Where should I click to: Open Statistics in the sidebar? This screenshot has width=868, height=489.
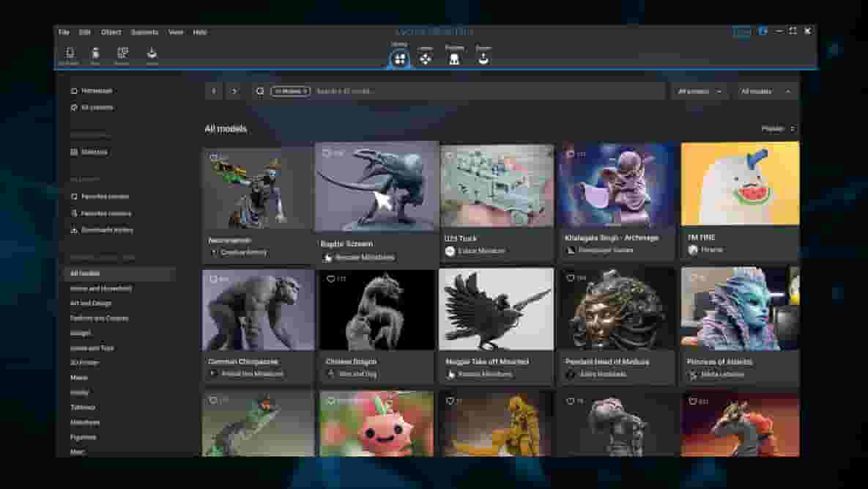(x=94, y=152)
